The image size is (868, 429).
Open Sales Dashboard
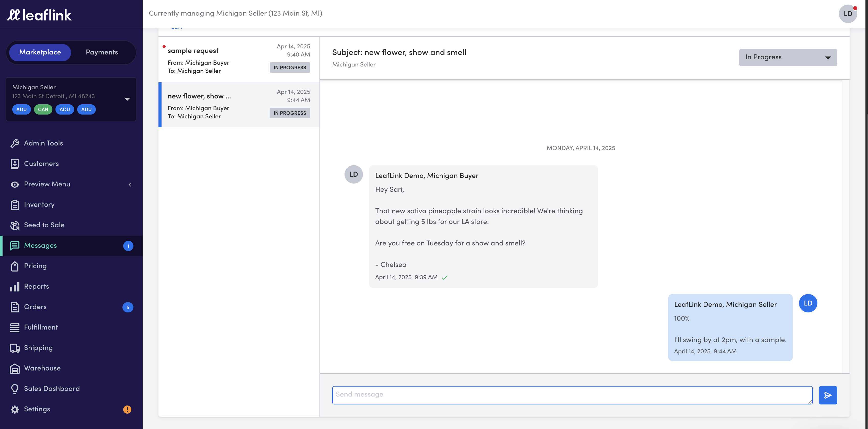(x=71, y=389)
